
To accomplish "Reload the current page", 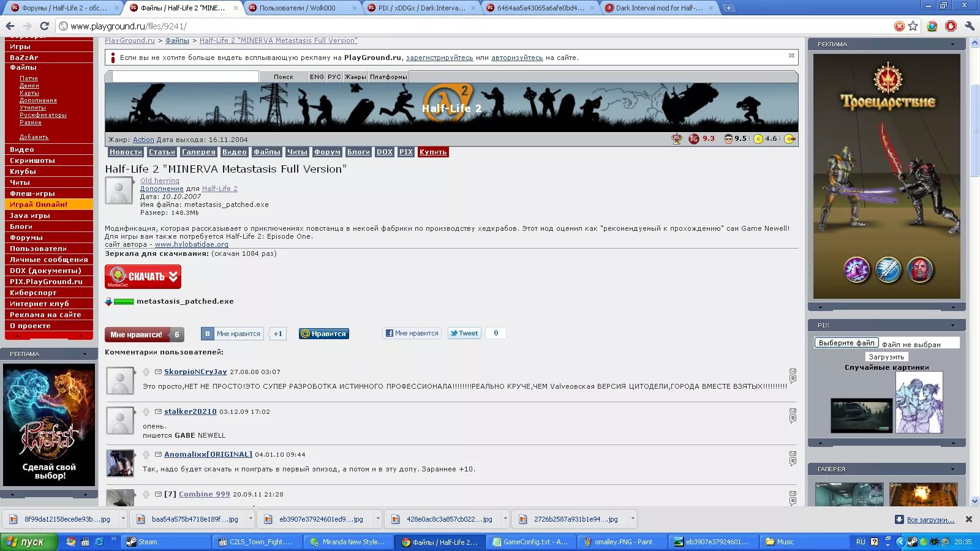I will (44, 26).
